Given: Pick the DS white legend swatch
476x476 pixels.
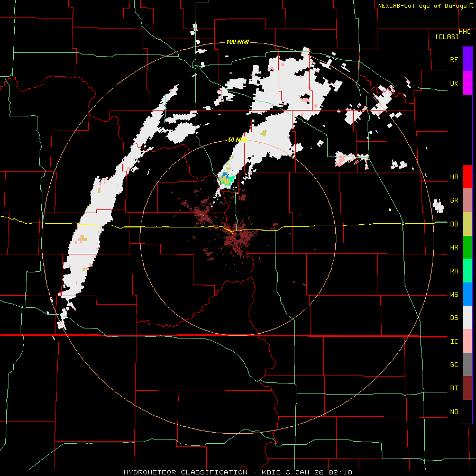Looking at the screenshot, I should point(467,317).
